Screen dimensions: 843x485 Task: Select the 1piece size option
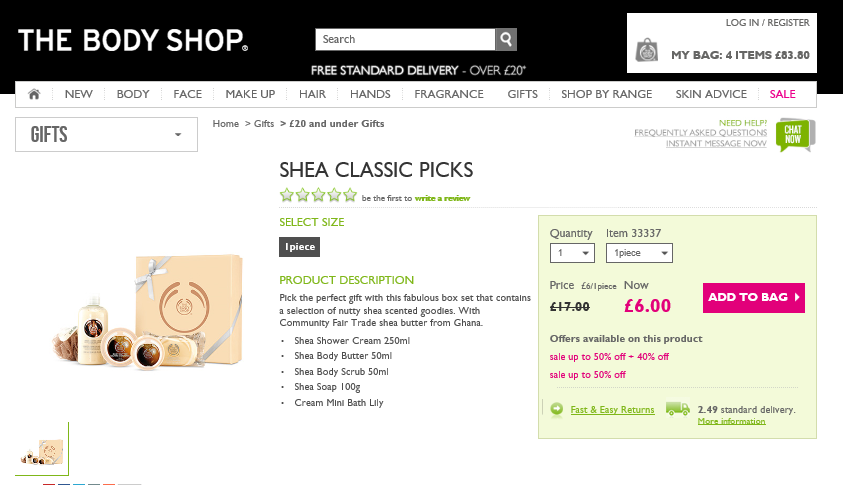click(300, 246)
